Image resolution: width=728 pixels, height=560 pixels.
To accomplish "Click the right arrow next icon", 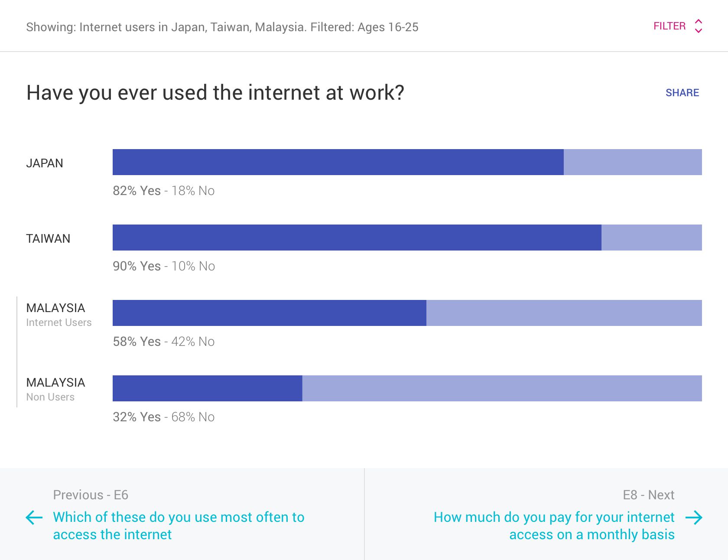I will tap(694, 517).
